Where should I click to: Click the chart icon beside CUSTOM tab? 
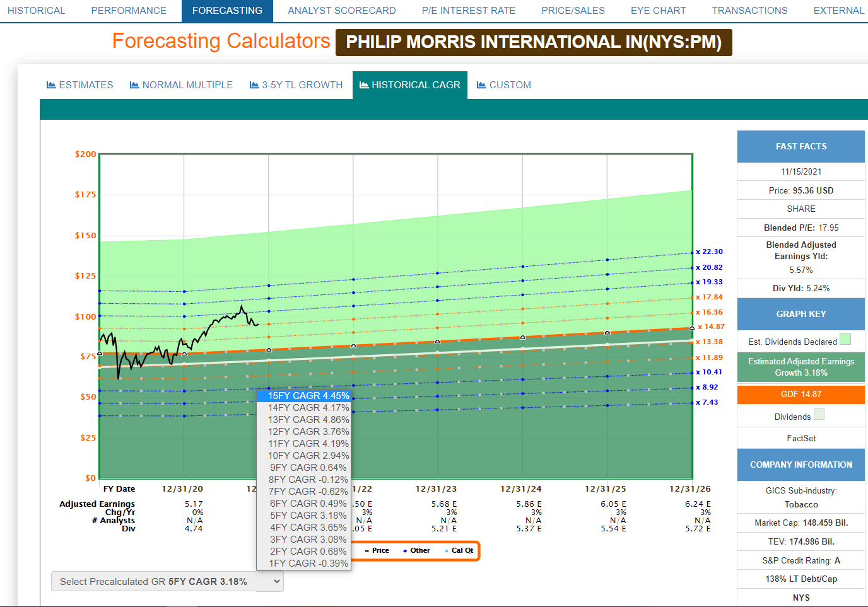point(481,85)
